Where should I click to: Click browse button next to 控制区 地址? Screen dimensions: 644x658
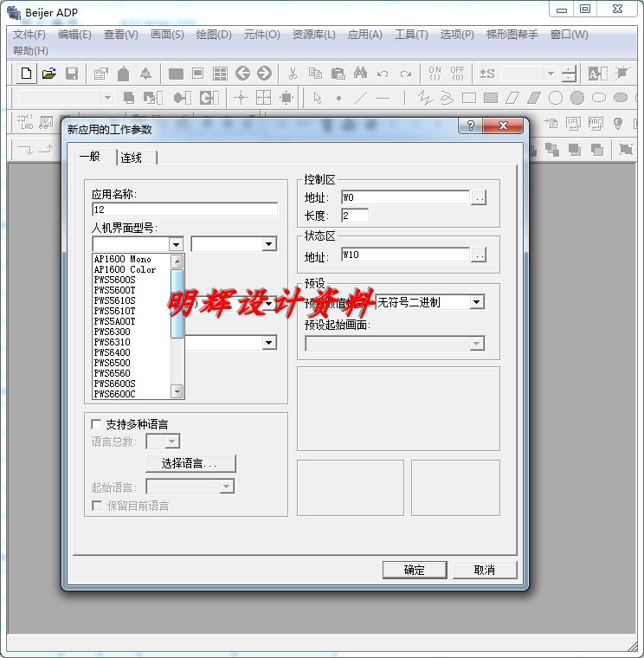click(479, 197)
